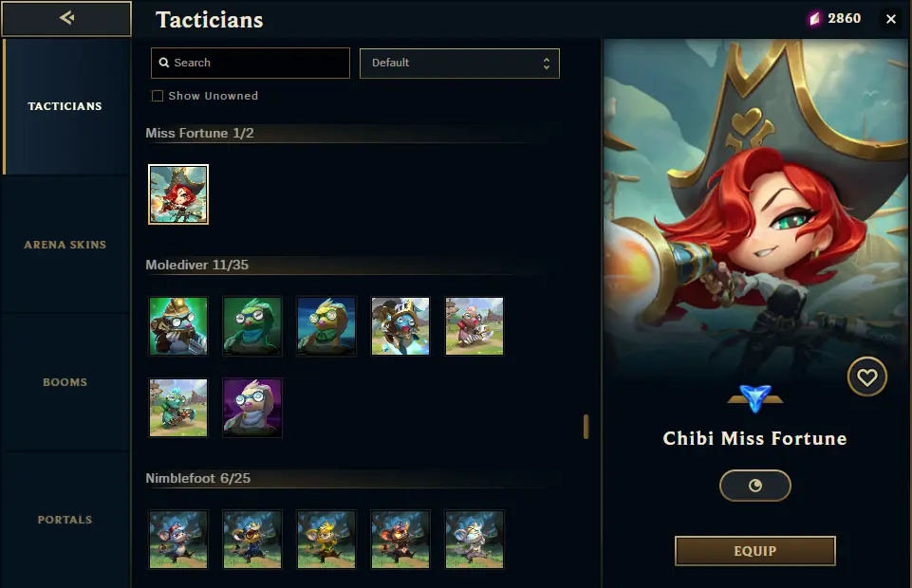Click the purple currency gem icon

click(x=815, y=19)
